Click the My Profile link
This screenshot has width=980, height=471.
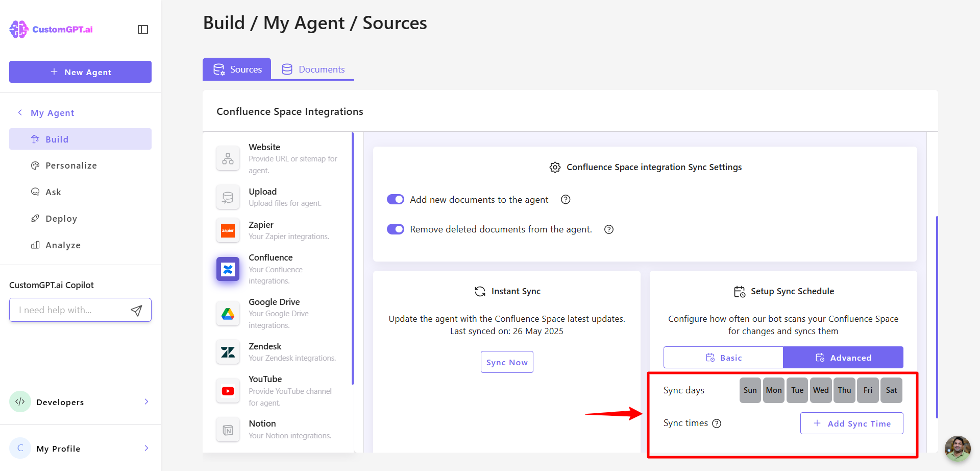pos(58,449)
